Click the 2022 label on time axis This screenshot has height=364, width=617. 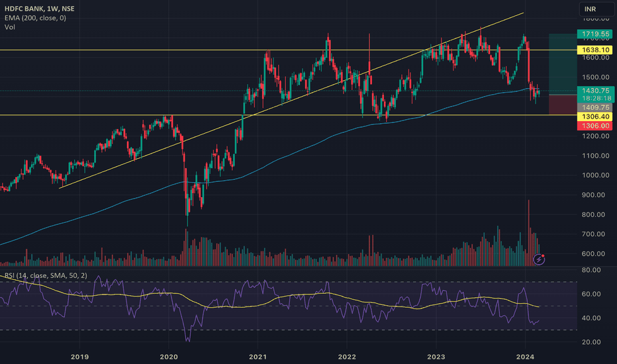click(347, 357)
